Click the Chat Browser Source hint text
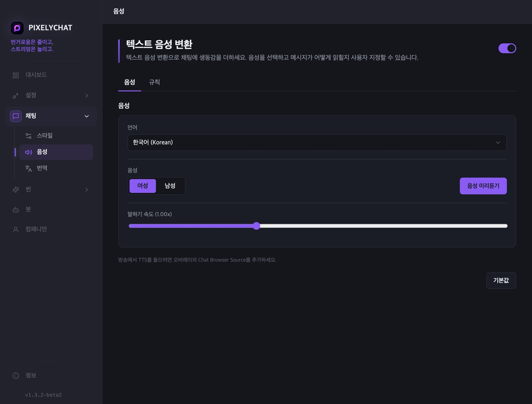This screenshot has width=532, height=404. coord(197,260)
